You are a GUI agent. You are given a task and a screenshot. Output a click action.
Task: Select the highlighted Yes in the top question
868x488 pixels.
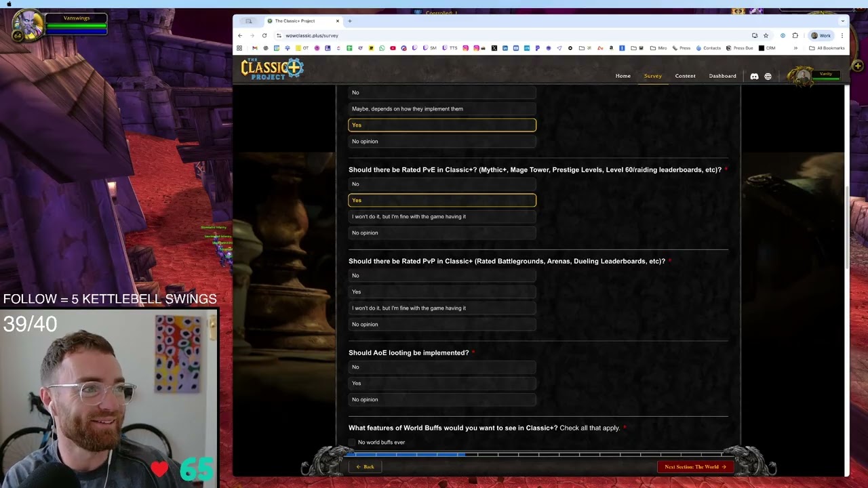(442, 125)
